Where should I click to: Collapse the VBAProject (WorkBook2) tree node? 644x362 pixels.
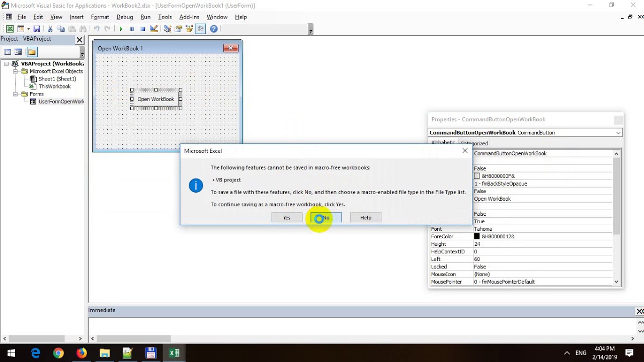pyautogui.click(x=7, y=64)
